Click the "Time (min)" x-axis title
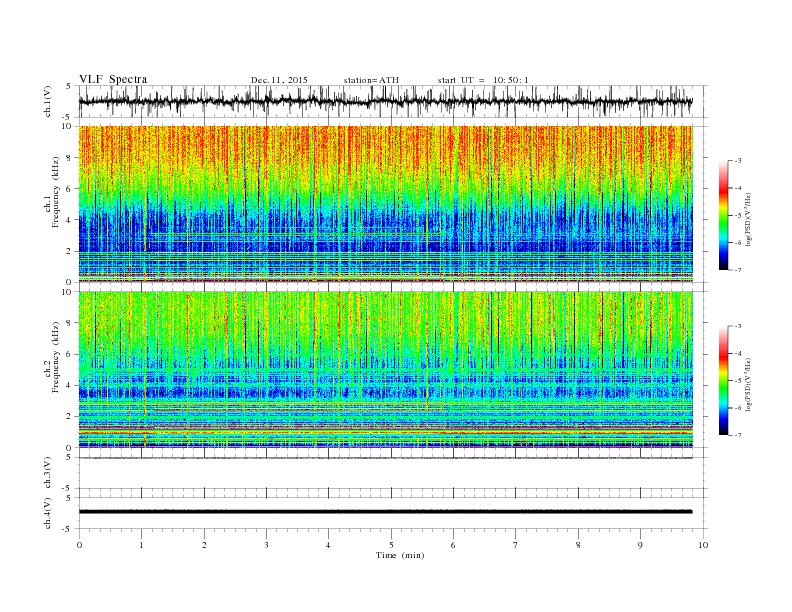Image resolution: width=792 pixels, height=612 pixels. click(400, 555)
